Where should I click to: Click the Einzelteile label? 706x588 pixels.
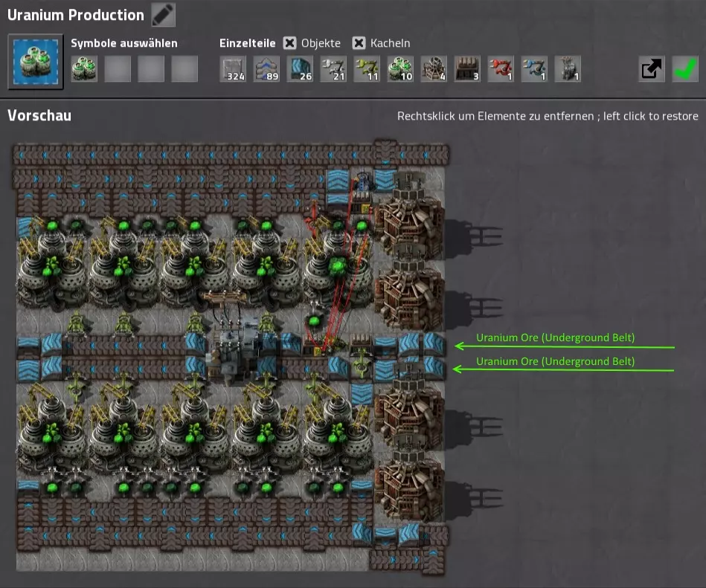pos(247,43)
